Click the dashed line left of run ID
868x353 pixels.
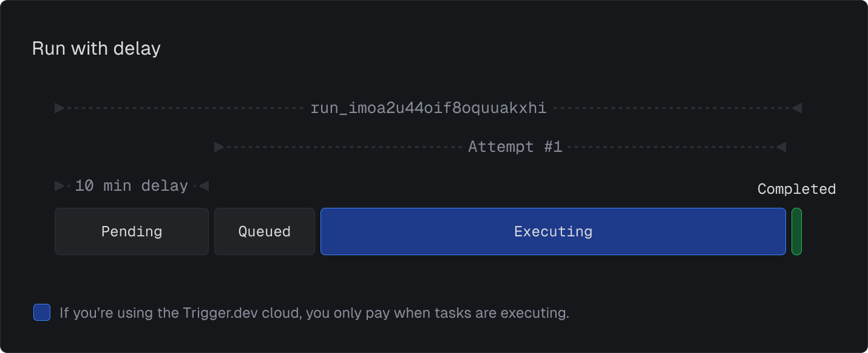point(185,108)
